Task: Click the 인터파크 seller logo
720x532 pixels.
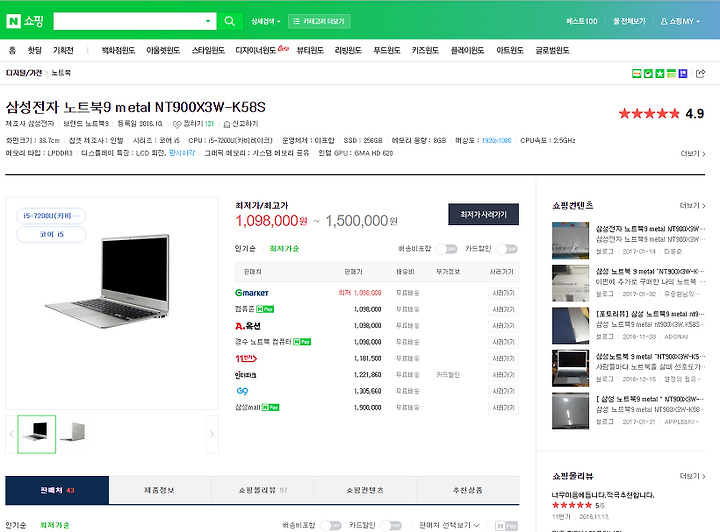Action: 245,375
